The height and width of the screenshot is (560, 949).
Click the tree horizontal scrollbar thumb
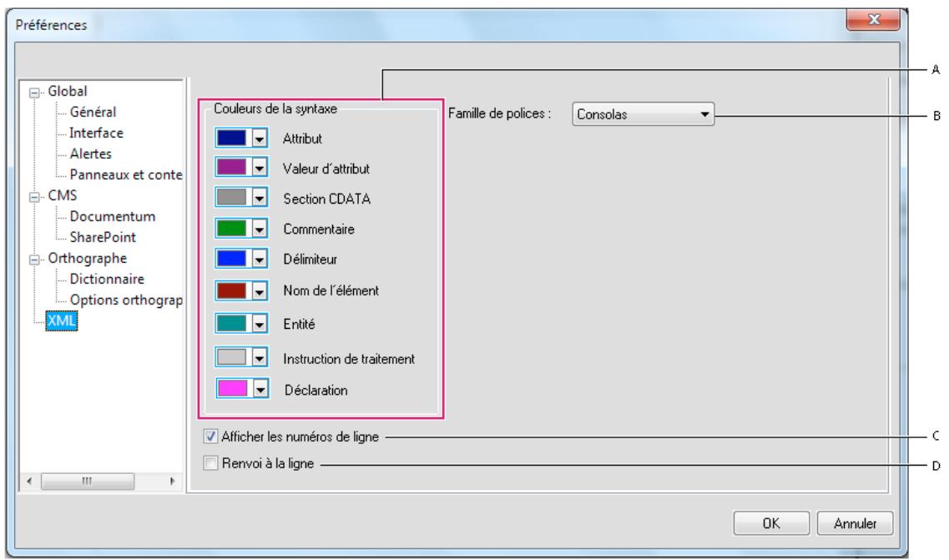88,482
